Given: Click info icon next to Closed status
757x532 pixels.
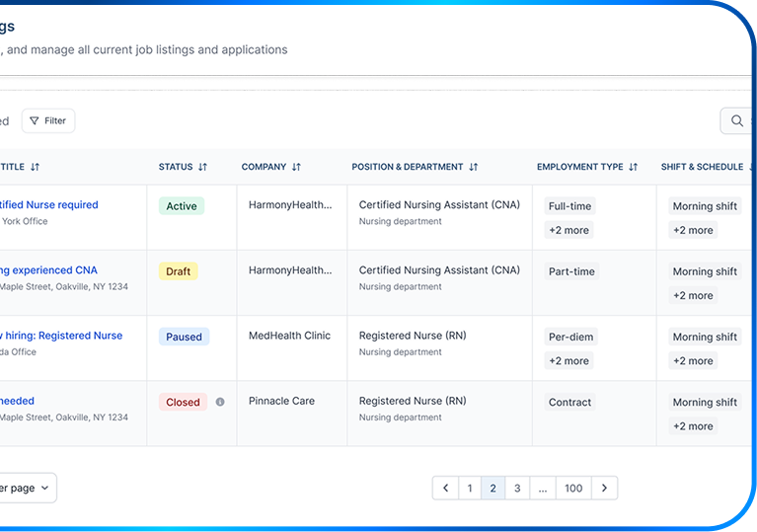Looking at the screenshot, I should point(220,402).
